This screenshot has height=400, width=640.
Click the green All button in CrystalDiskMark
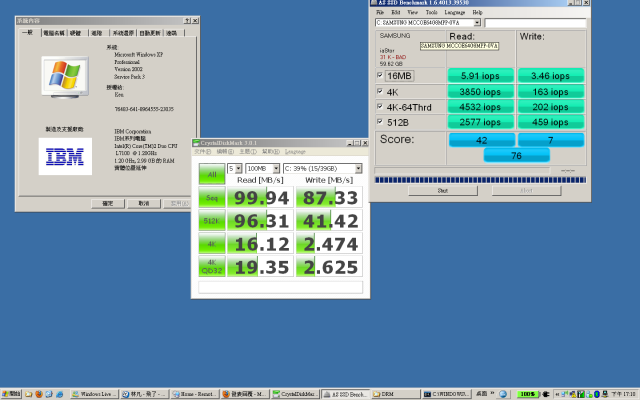tap(212, 174)
